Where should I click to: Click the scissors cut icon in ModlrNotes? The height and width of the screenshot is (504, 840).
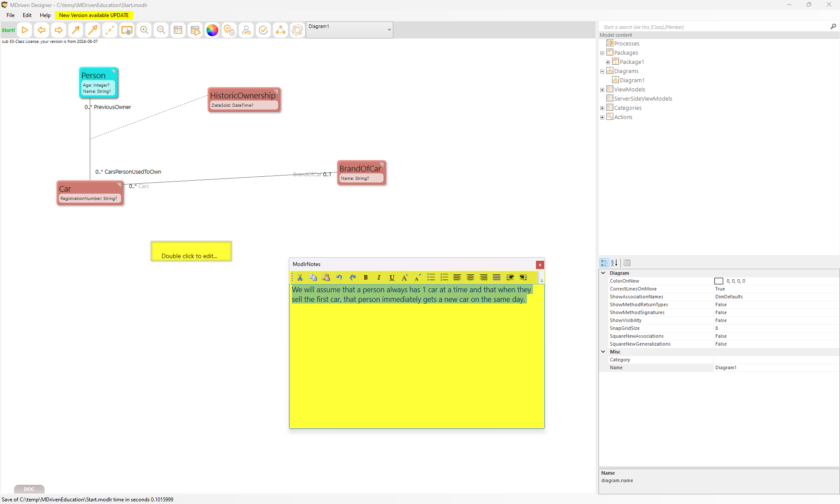300,277
